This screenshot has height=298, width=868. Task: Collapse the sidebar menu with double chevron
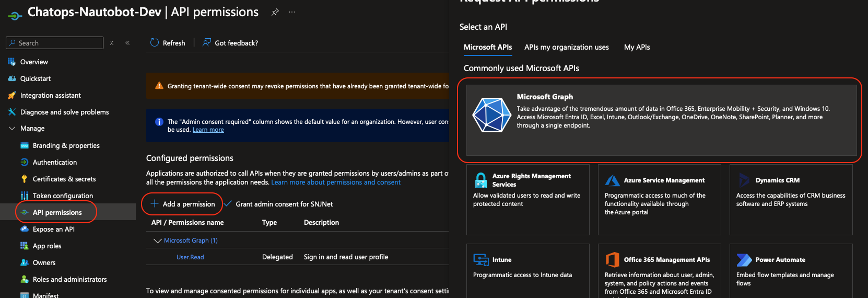pos(127,43)
